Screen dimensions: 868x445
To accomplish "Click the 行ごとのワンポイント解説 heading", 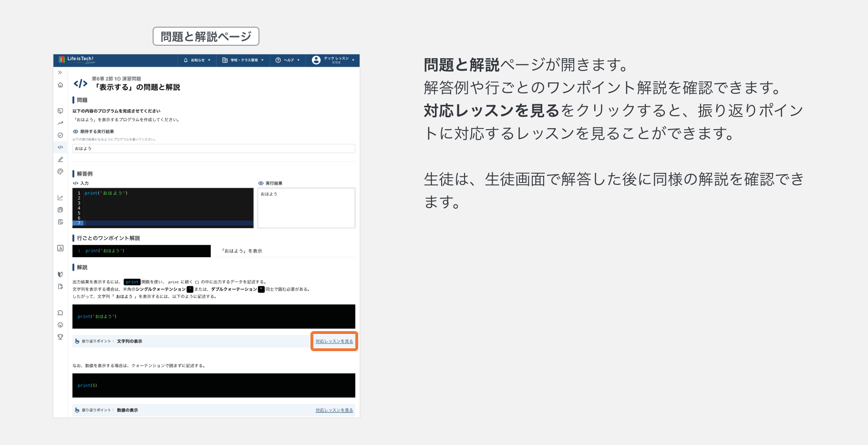I will [108, 238].
